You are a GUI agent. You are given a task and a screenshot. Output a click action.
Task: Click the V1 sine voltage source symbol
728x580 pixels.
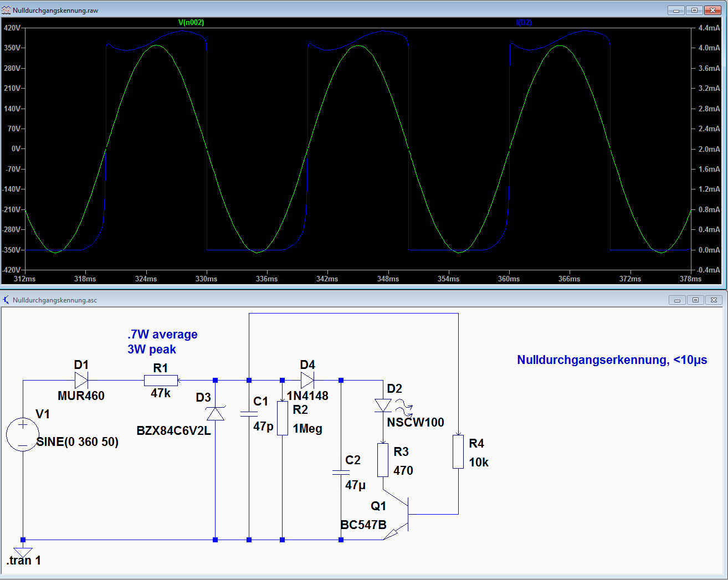[x=23, y=434]
